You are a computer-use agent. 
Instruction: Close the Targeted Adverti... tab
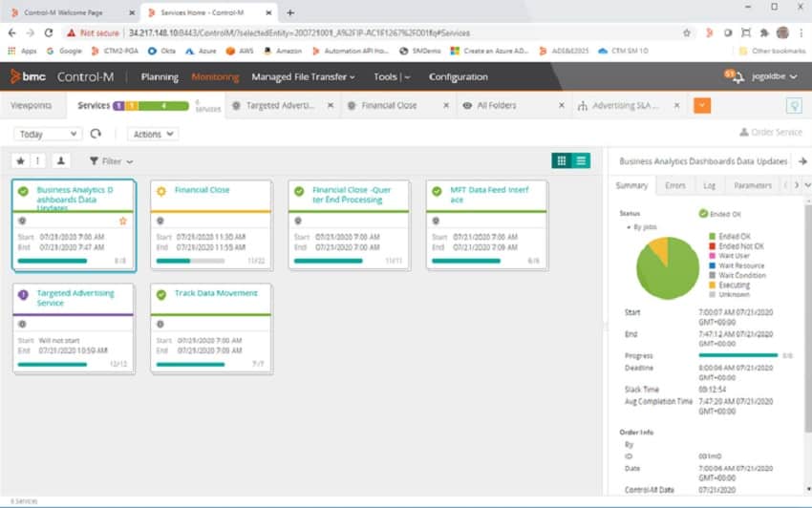(331, 105)
